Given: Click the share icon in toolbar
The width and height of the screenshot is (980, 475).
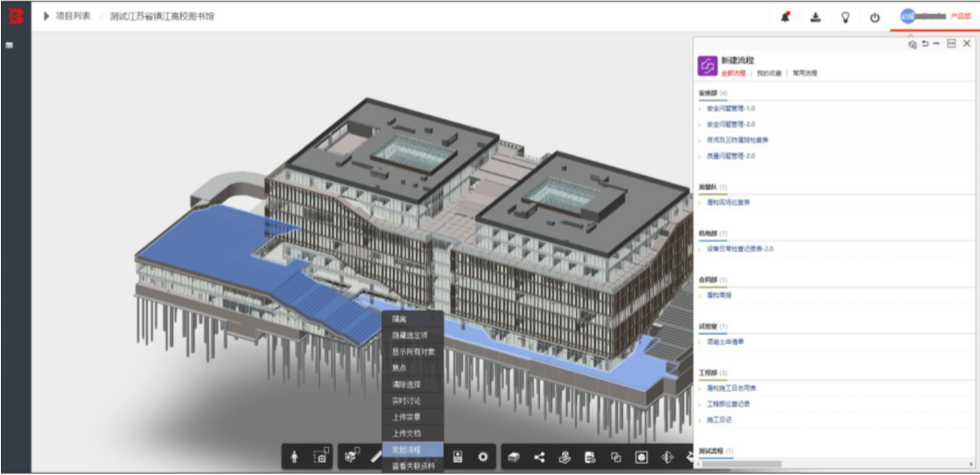Looking at the screenshot, I should [x=539, y=457].
